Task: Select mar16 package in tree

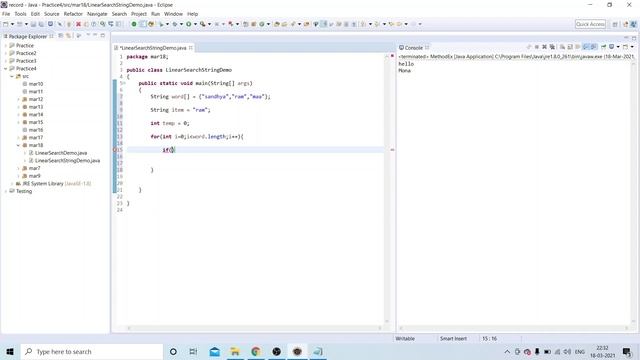Action: 36,130
